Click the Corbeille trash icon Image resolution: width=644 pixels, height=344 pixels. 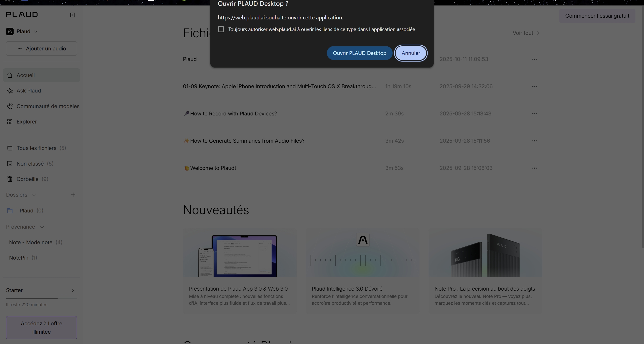(x=10, y=179)
